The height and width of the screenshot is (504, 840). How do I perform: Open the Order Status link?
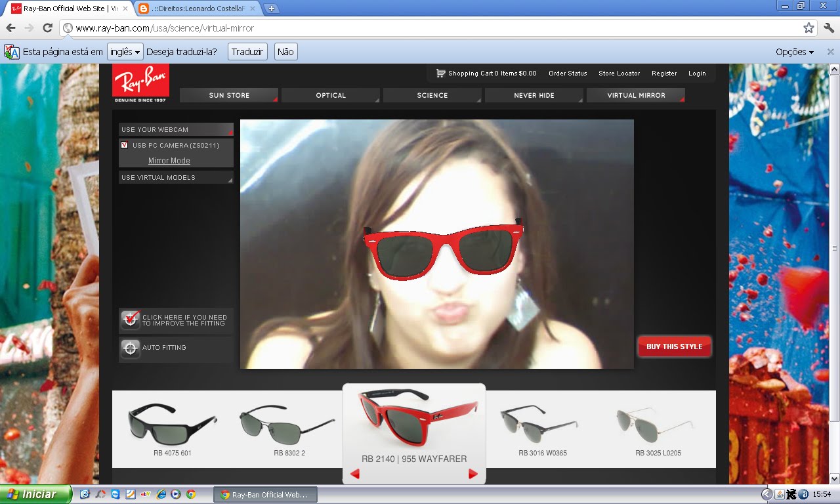568,73
